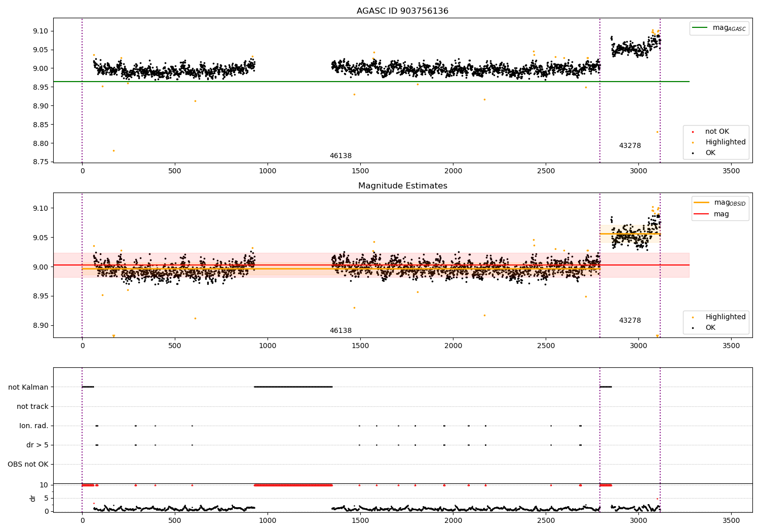
Task: Click the 3500 x-tick under the top plot
Action: (x=731, y=171)
